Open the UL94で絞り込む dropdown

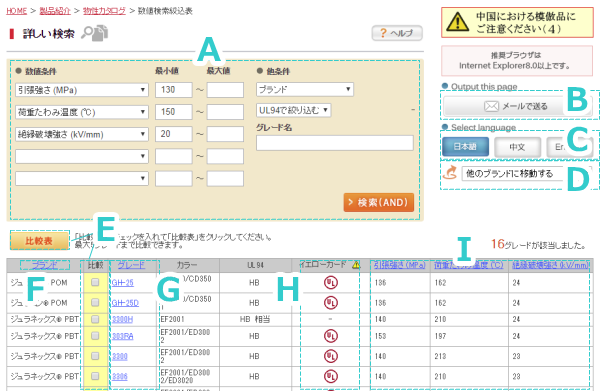293,110
